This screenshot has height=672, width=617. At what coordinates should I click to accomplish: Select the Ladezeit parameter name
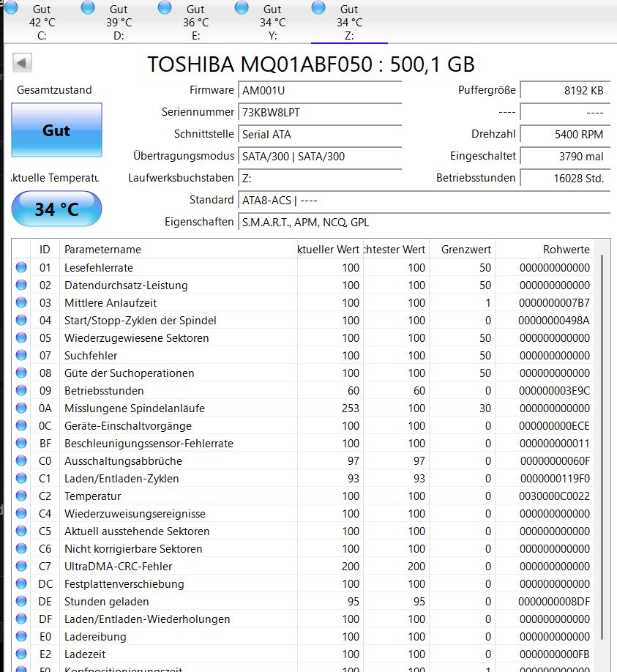click(x=85, y=654)
